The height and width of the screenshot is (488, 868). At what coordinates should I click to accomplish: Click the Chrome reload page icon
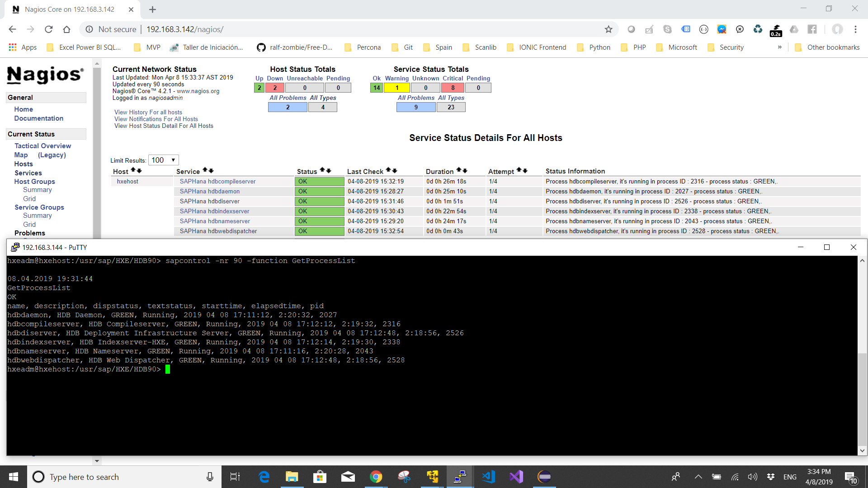(x=49, y=29)
